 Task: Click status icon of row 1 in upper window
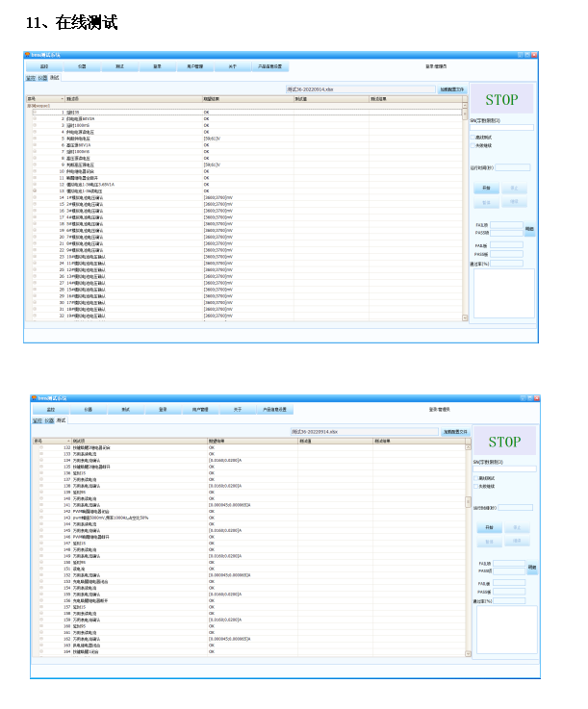click(x=36, y=112)
